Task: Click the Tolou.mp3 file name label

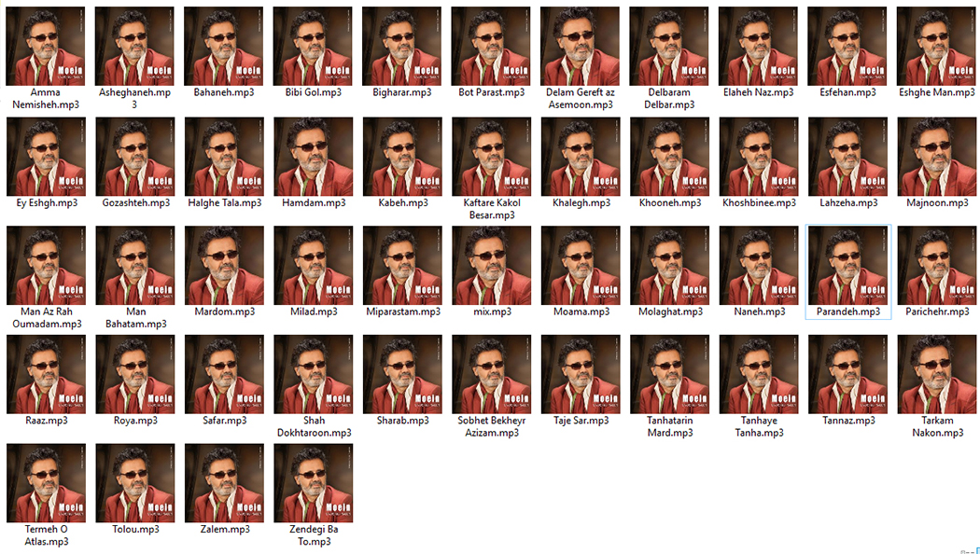Action: click(134, 530)
